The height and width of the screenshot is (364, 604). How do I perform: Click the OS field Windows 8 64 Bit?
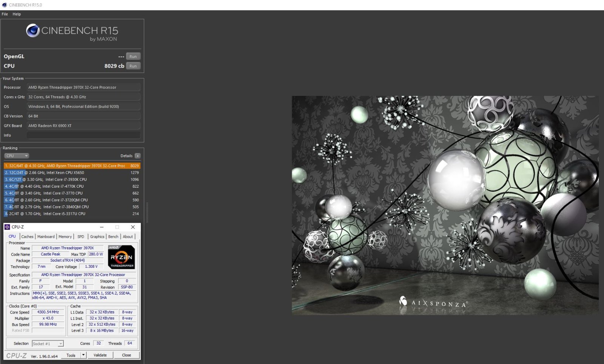coord(83,106)
